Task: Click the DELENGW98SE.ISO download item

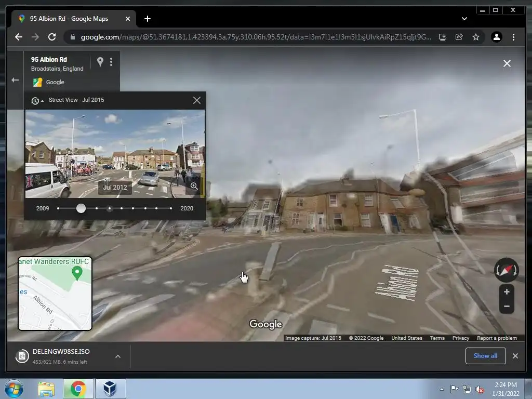Action: (x=60, y=356)
